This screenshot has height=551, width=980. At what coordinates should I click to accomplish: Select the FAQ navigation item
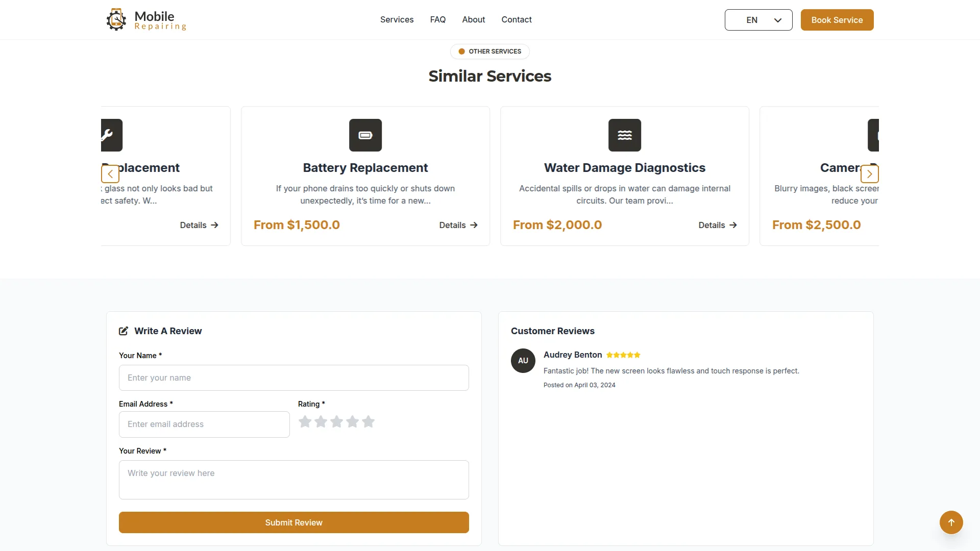[x=437, y=19]
